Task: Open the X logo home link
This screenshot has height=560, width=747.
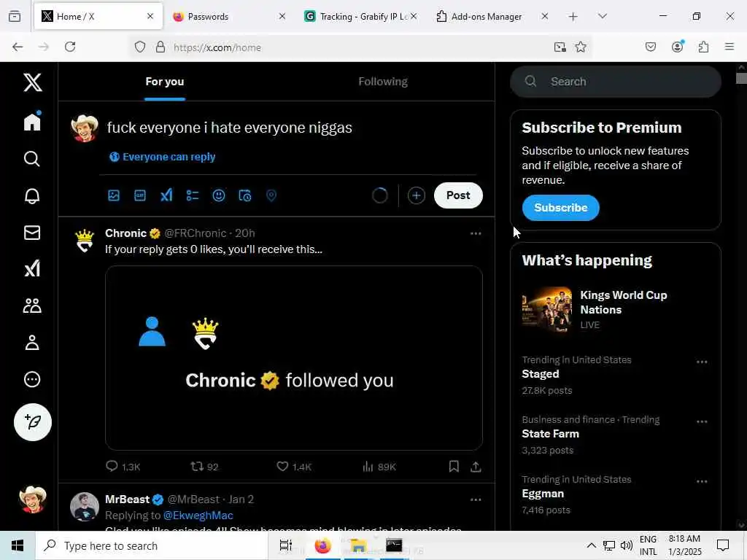Action: (32, 82)
